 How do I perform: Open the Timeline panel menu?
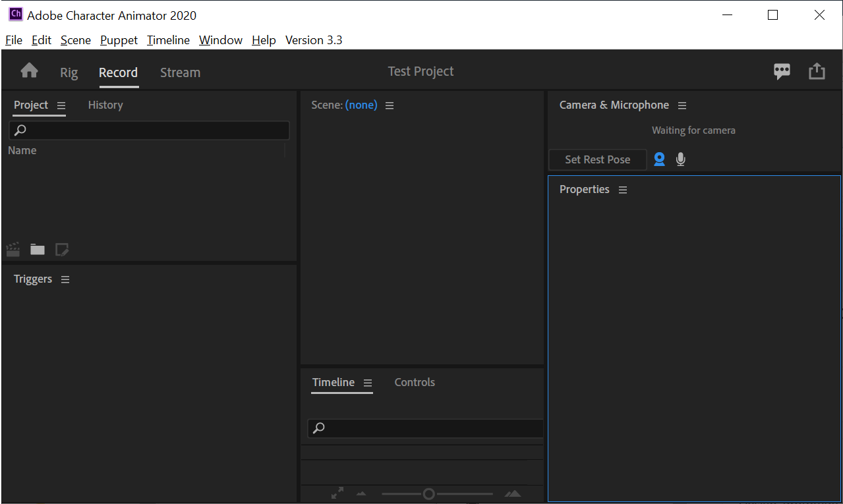click(x=368, y=383)
